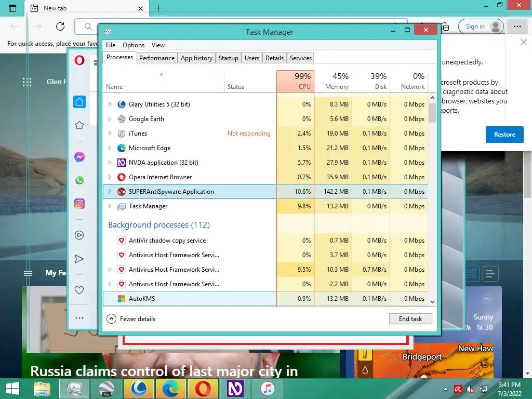Expand the Glary Utilities 5 process row
Image resolution: width=532 pixels, height=399 pixels.
coord(110,104)
